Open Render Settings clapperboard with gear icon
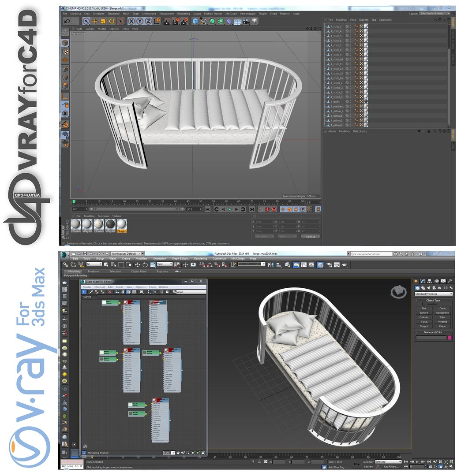 click(184, 21)
